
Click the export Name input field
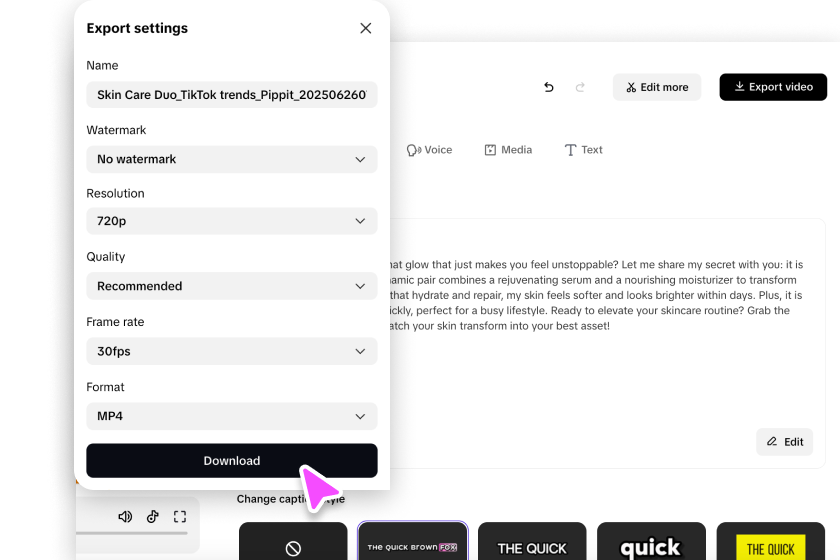[232, 95]
